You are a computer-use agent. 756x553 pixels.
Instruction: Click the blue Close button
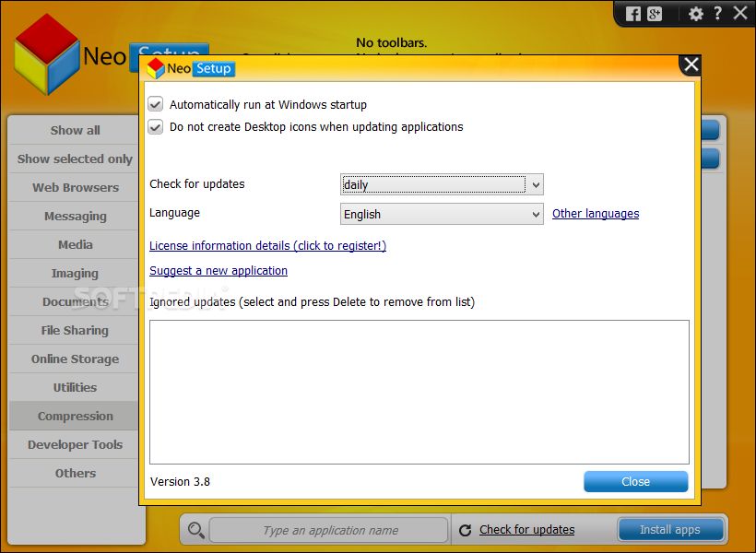[635, 482]
